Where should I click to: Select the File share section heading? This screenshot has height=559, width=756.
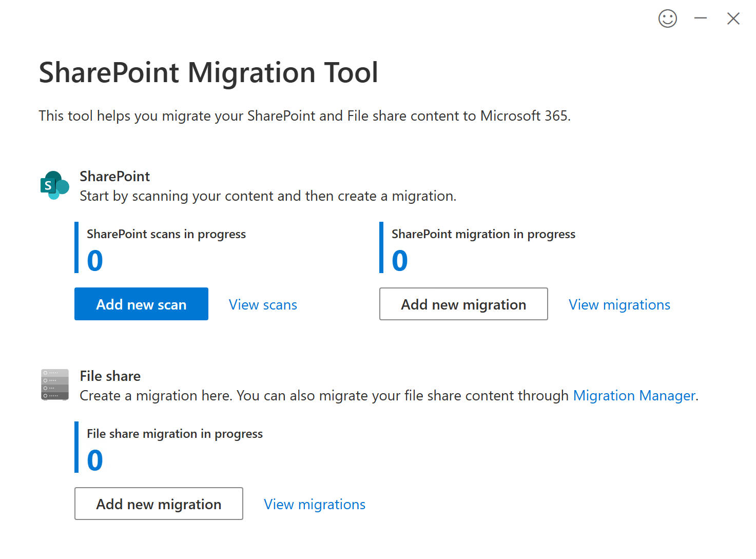point(110,376)
